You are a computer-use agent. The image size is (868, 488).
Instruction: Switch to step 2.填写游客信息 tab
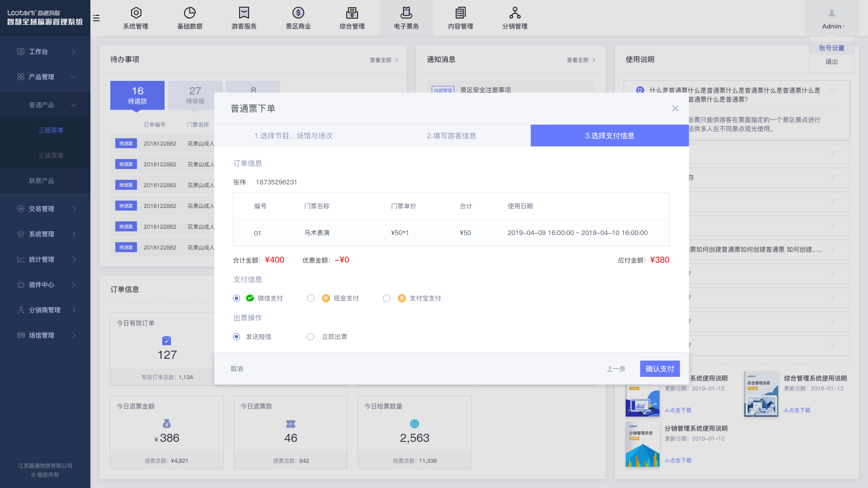coord(451,136)
